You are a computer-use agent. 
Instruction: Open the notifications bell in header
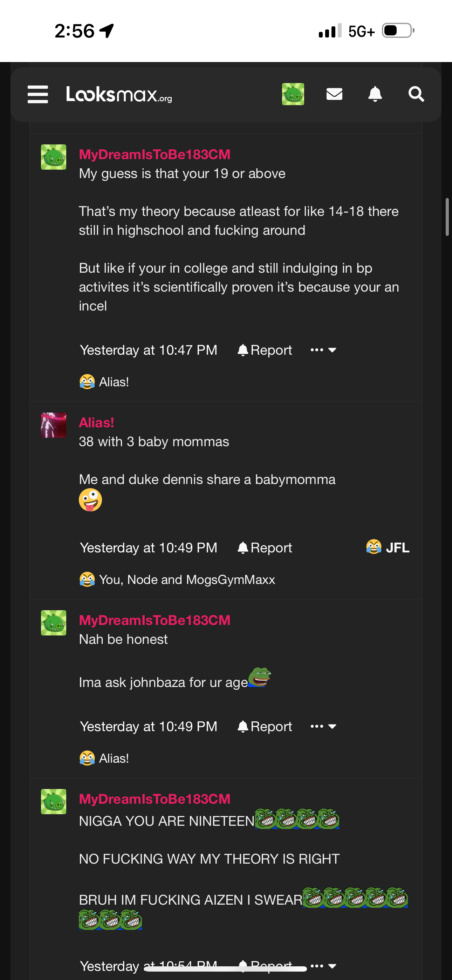click(x=375, y=94)
